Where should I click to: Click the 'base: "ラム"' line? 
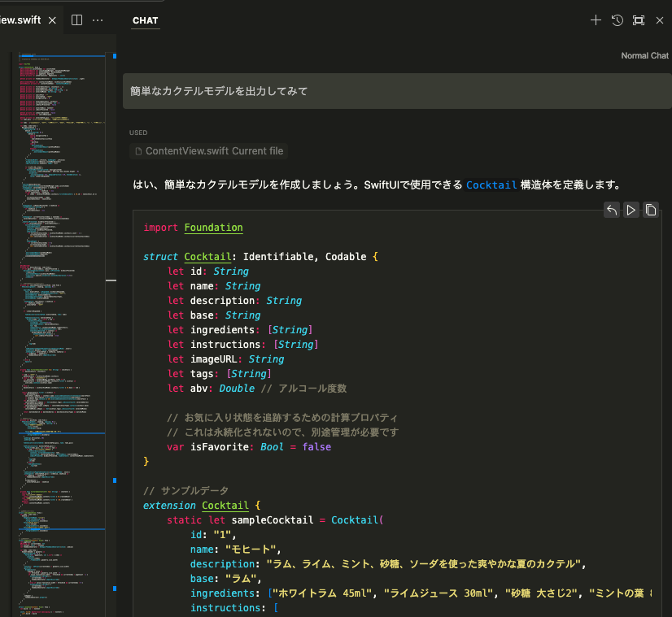226,579
